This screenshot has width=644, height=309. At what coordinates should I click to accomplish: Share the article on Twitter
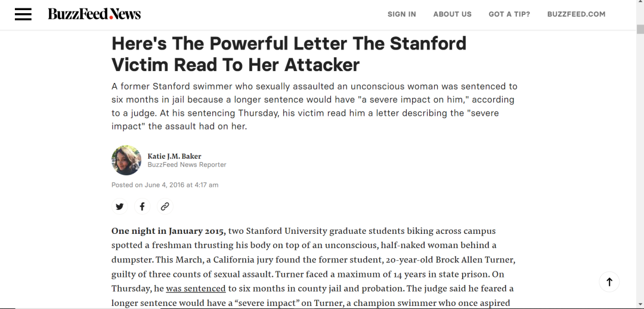pos(120,206)
